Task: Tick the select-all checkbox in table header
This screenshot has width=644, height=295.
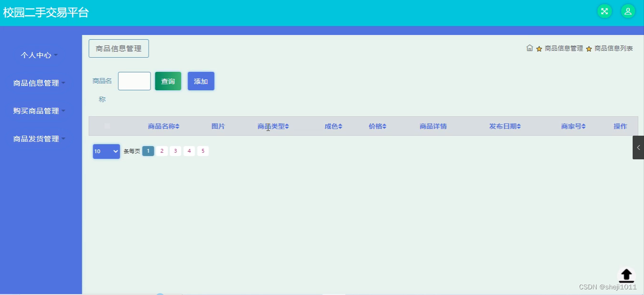Action: [x=107, y=126]
